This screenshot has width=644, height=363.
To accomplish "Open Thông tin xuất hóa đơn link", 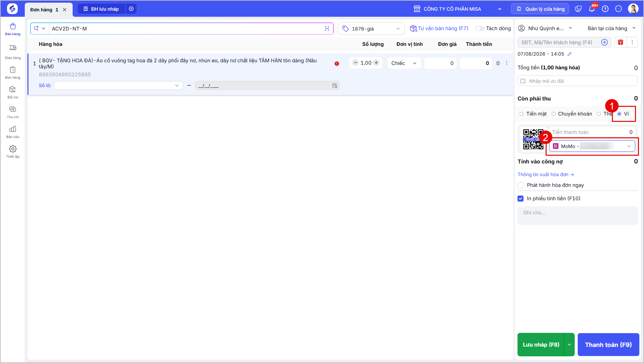I will coord(546,174).
